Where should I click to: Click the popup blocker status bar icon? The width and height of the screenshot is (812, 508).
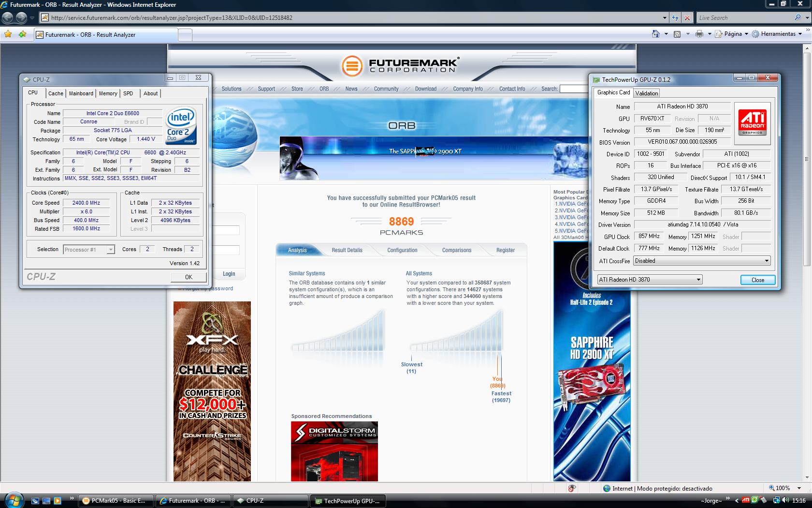[x=572, y=488]
